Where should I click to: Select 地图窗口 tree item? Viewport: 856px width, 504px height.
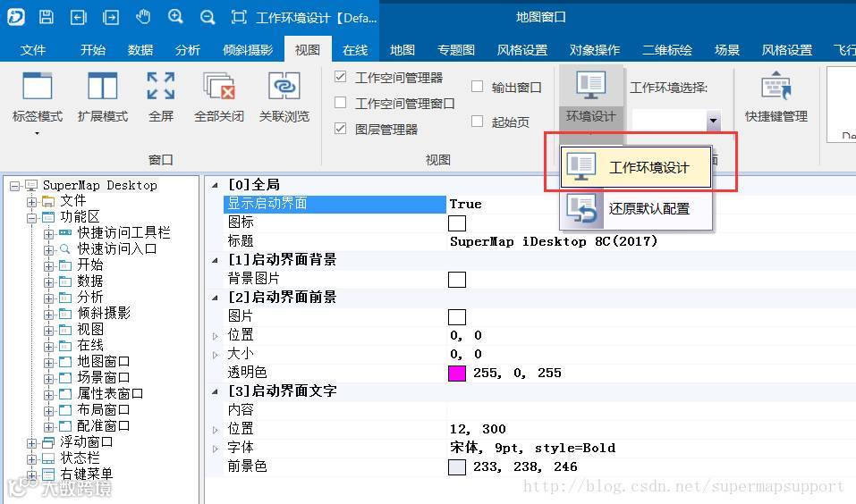(x=103, y=362)
